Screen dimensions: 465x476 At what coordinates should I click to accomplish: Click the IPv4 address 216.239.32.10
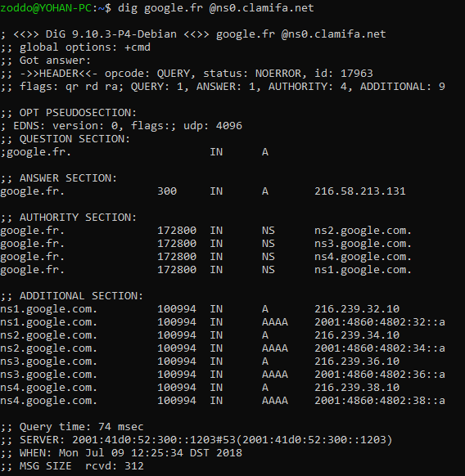357,309
